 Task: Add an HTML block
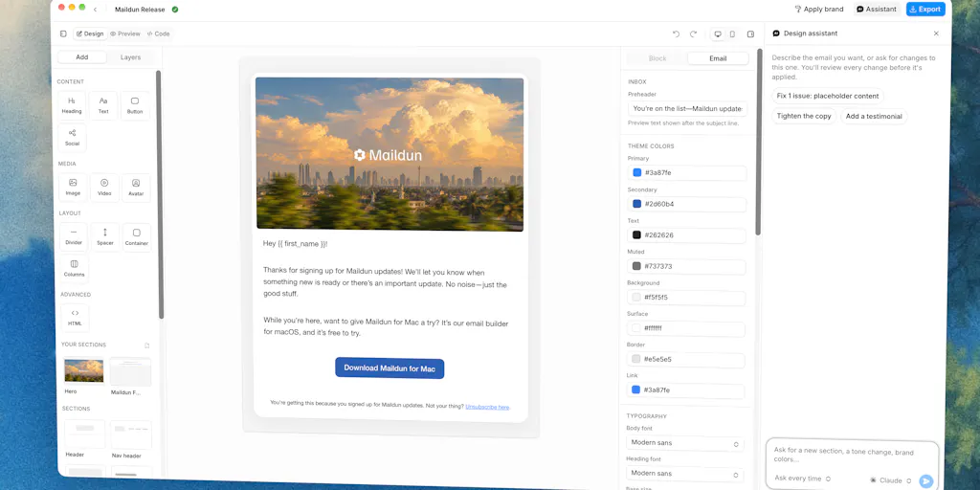point(75,318)
